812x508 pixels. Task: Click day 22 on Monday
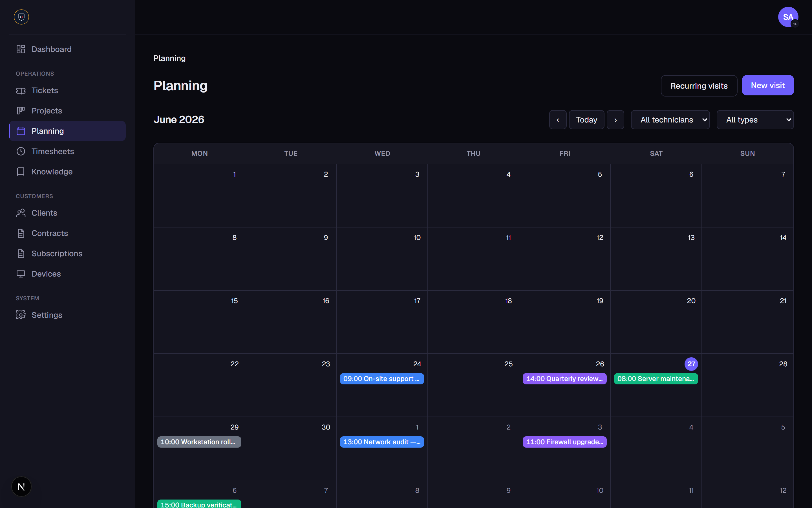pos(234,364)
